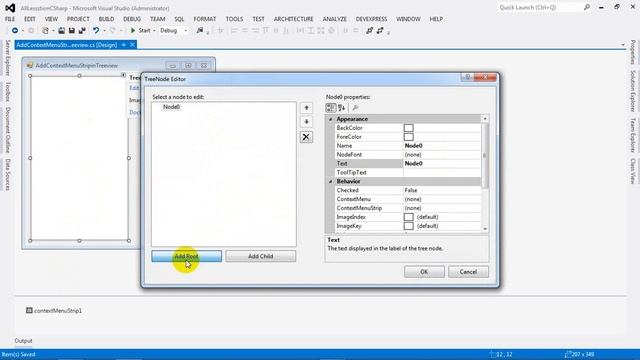
Task: Click the ForeColor color swatch
Action: [409, 137]
